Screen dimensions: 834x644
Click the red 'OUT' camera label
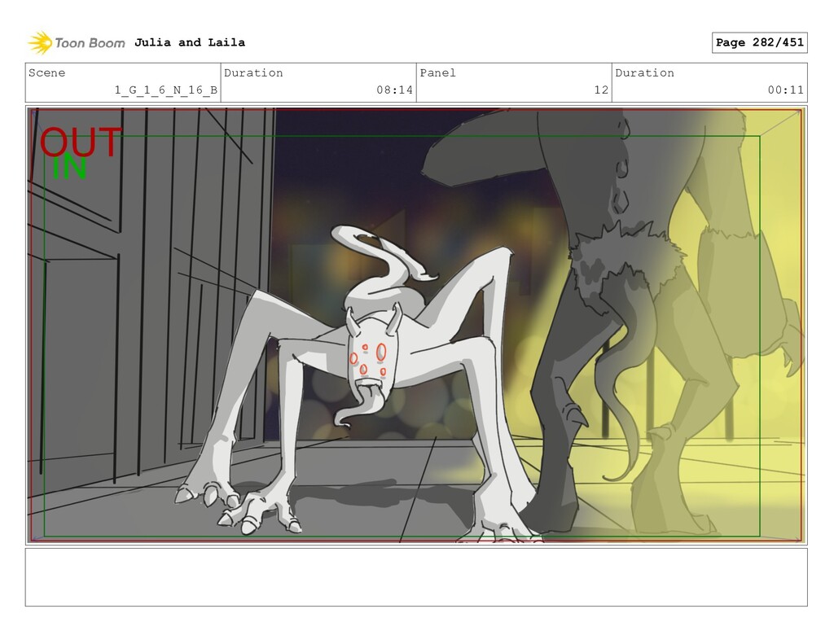pyautogui.click(x=81, y=142)
